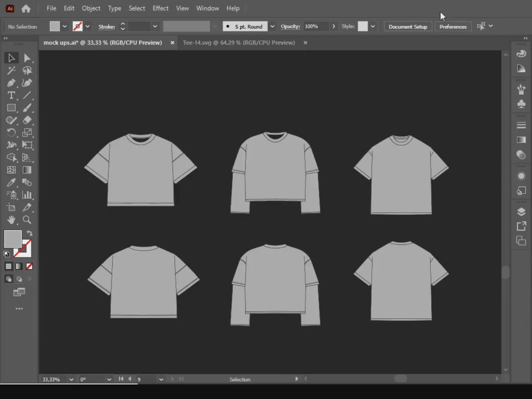Open the Graphic Styles panel icon
The image size is (532, 399).
coord(521,191)
